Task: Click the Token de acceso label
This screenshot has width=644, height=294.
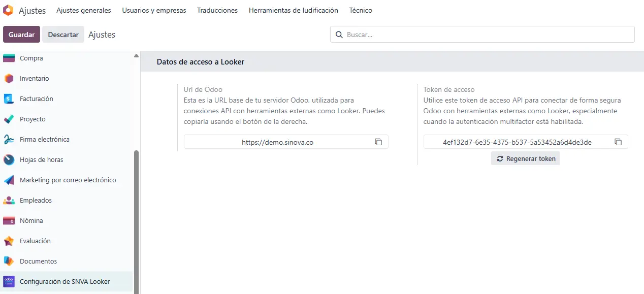Action: coord(449,89)
